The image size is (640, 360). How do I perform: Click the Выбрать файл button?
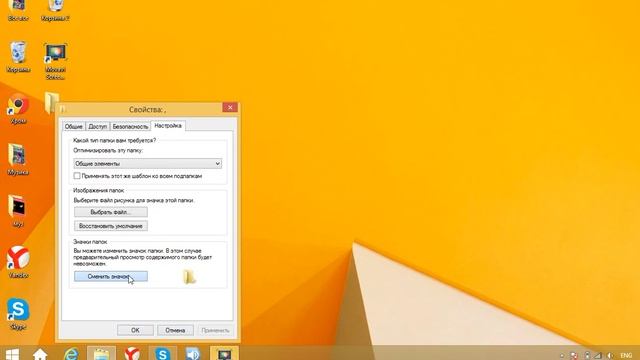coord(111,212)
